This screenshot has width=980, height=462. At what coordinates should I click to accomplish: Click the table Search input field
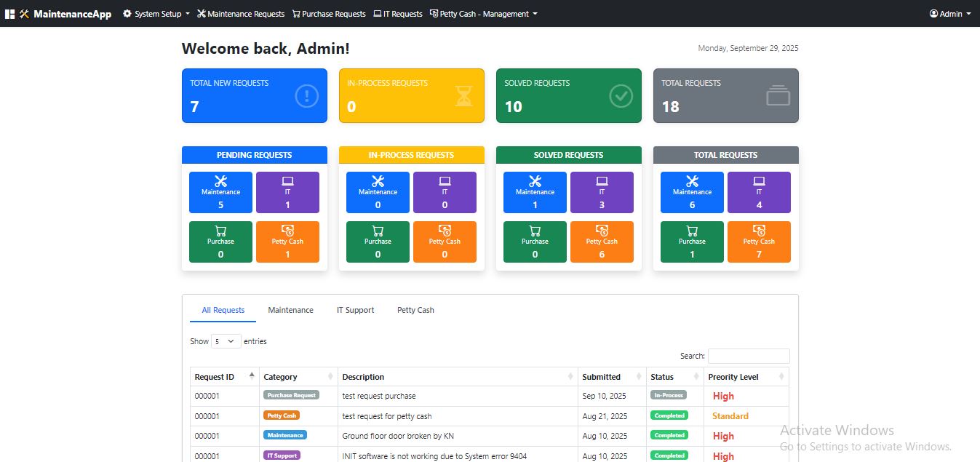(x=749, y=356)
